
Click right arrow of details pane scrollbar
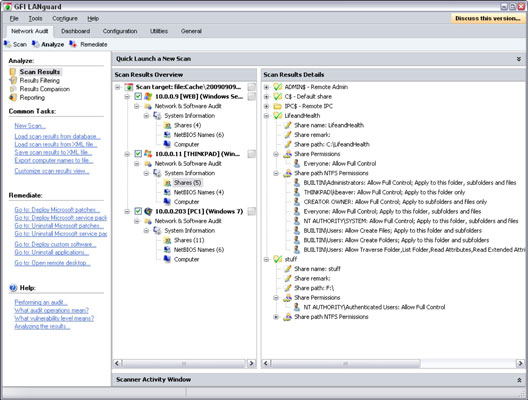[520, 363]
